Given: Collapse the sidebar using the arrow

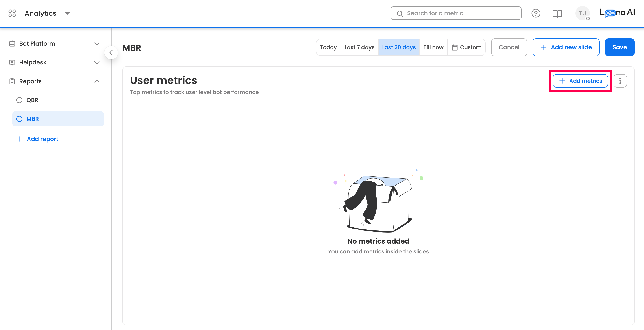Looking at the screenshot, I should coord(111,53).
